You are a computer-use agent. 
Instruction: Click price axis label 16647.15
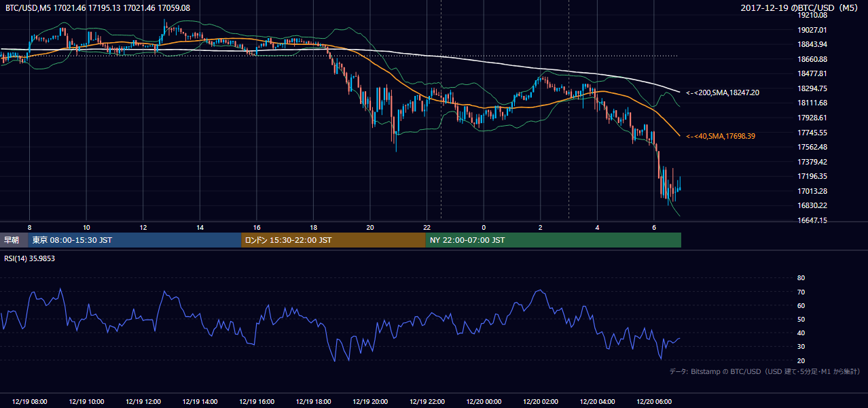[x=812, y=220]
